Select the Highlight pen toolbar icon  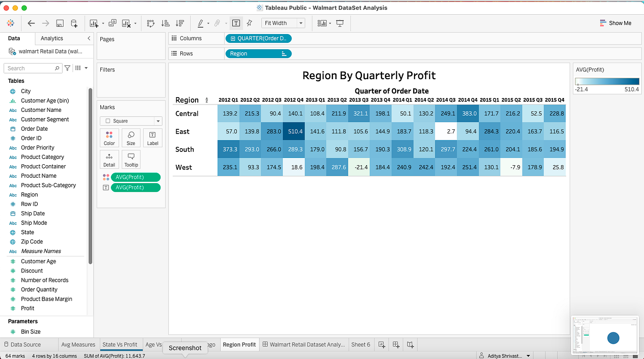[201, 23]
